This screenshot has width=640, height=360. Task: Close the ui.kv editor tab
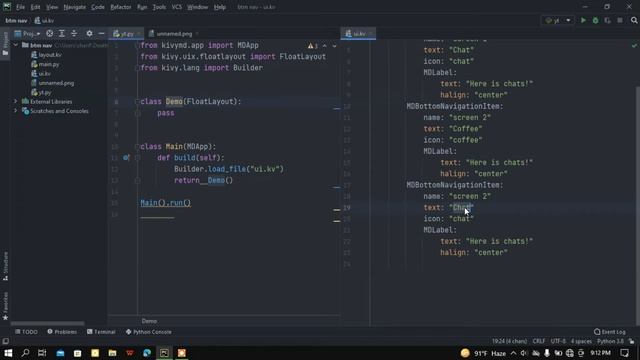(x=371, y=34)
